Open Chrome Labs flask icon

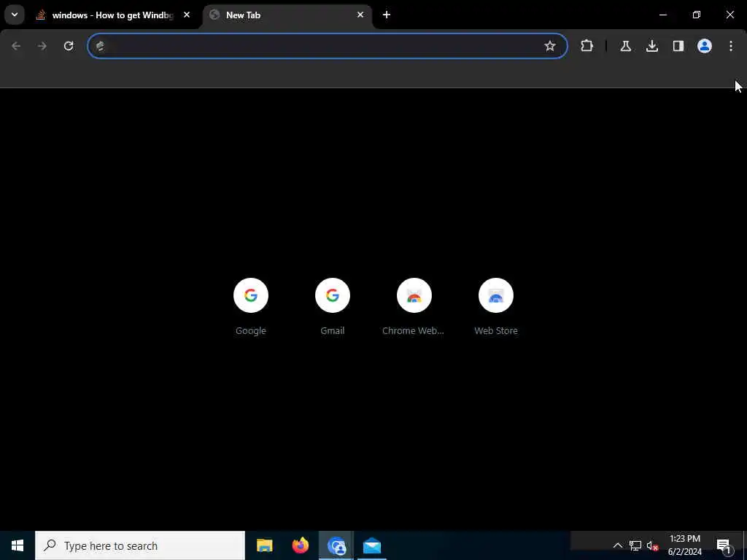pos(625,46)
